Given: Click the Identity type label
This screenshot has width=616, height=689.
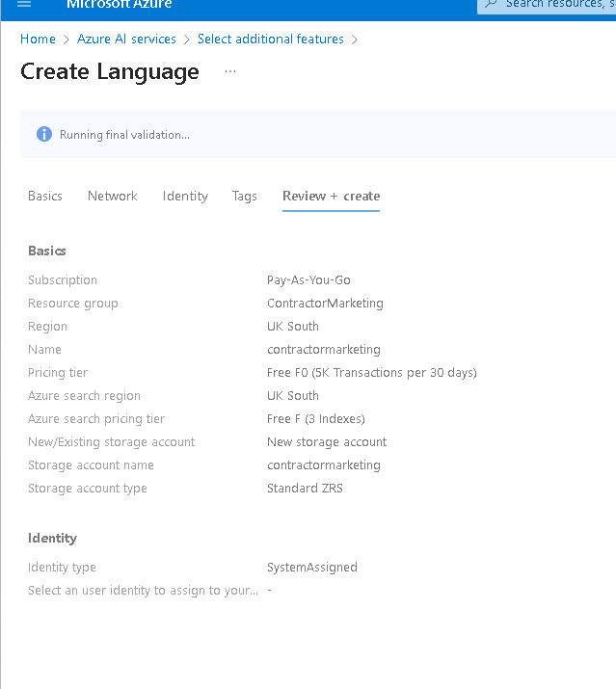Looking at the screenshot, I should [x=62, y=568].
